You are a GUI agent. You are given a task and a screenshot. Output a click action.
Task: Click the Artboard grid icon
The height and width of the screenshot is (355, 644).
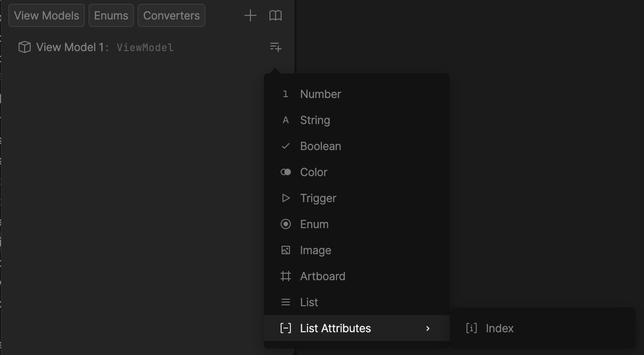click(285, 276)
